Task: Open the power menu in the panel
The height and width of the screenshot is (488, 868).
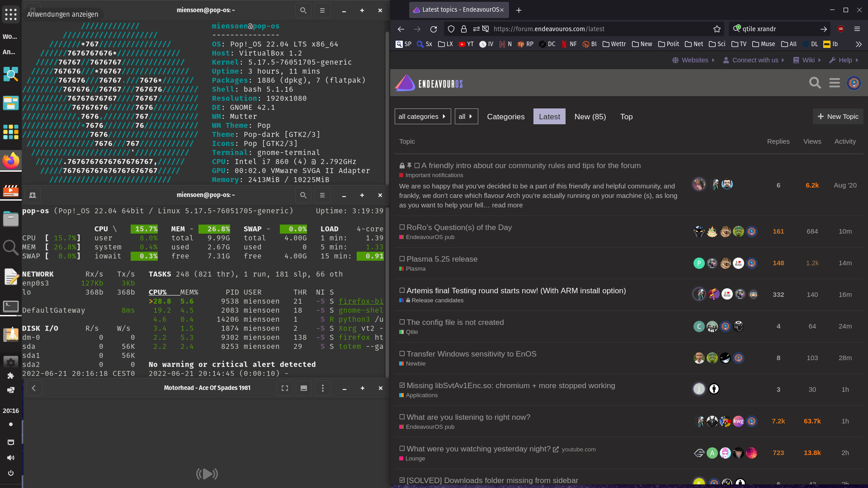Action: click(11, 473)
